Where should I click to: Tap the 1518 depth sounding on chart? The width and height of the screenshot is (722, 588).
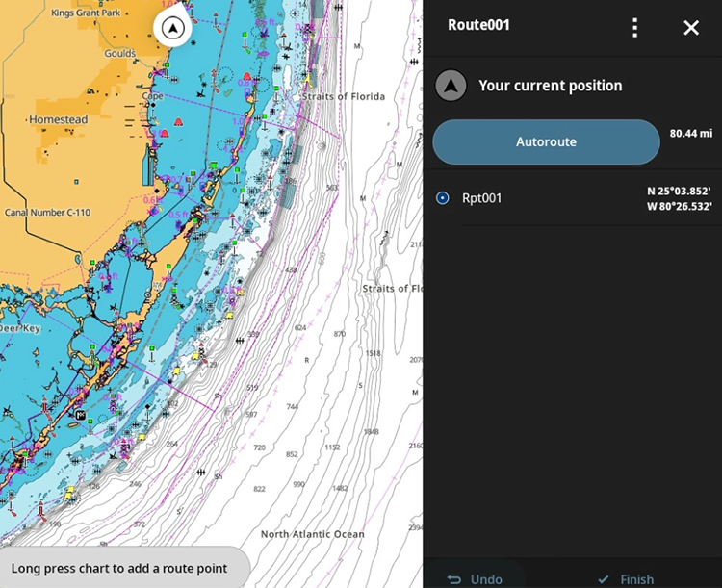(374, 353)
